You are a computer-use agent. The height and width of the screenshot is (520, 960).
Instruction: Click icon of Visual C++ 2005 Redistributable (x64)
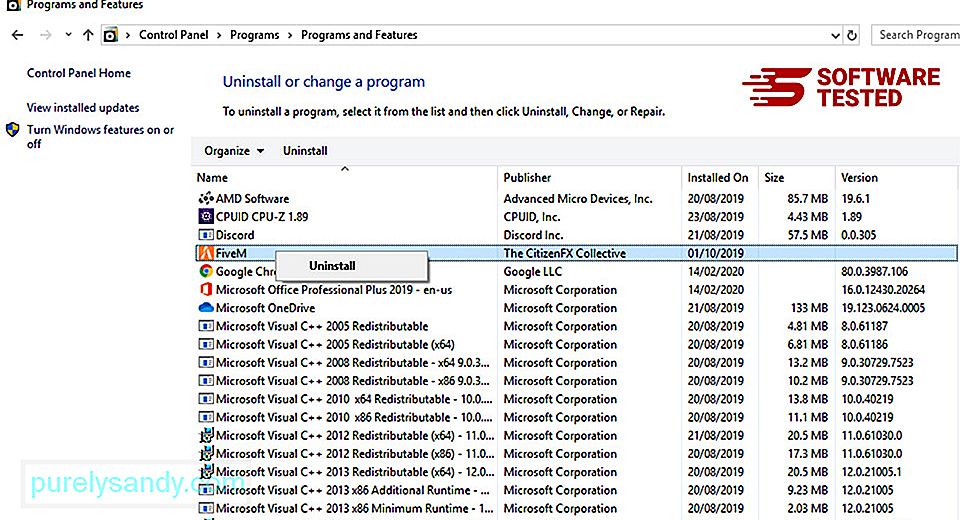pos(206,344)
